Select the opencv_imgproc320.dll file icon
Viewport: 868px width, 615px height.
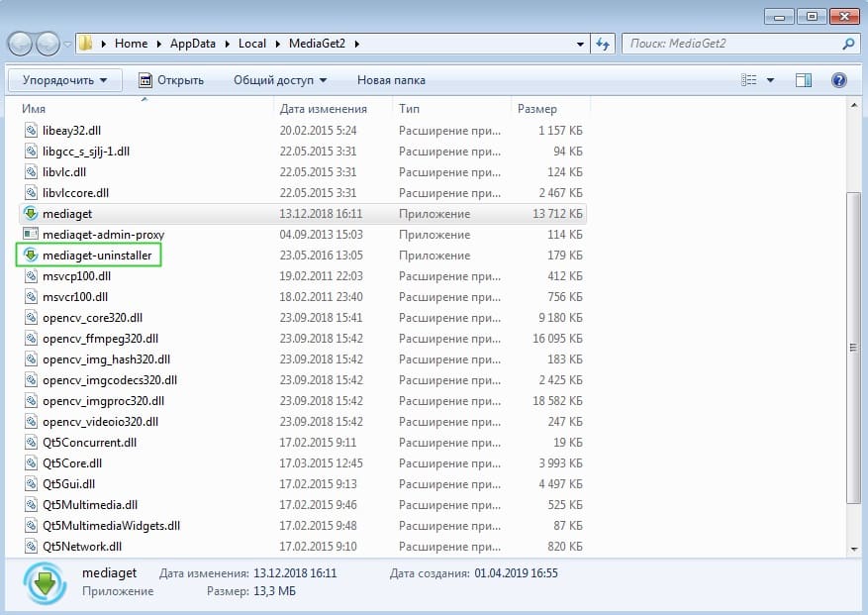click(31, 400)
